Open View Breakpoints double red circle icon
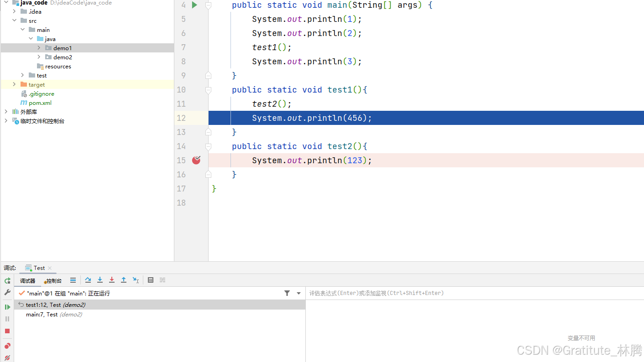Viewport: 644px width, 362px height. [7, 346]
